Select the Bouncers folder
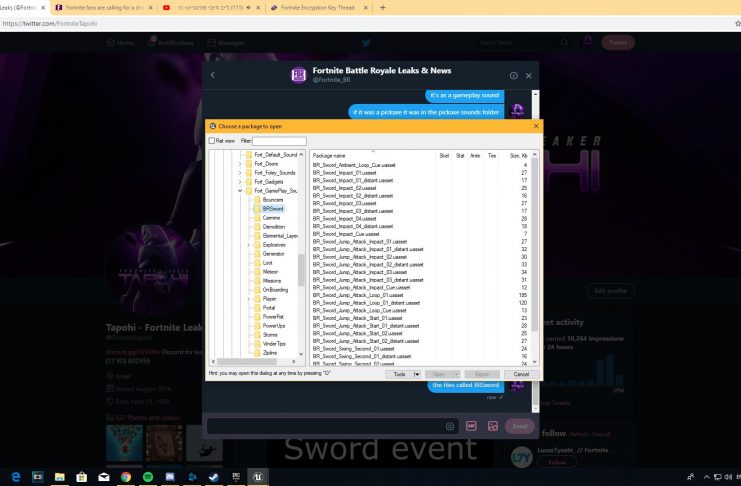This screenshot has height=486, width=741. tap(273, 200)
